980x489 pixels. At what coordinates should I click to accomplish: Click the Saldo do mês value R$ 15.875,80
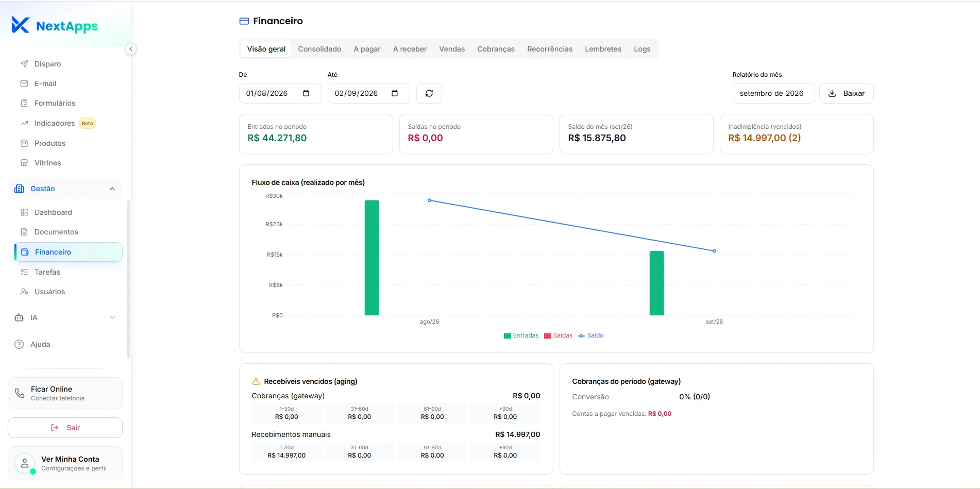pos(597,138)
